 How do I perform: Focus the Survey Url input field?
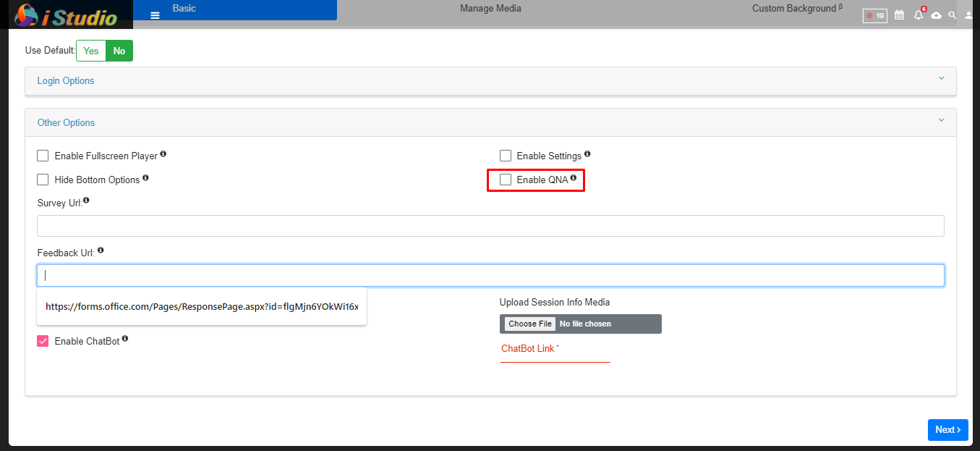coord(490,226)
